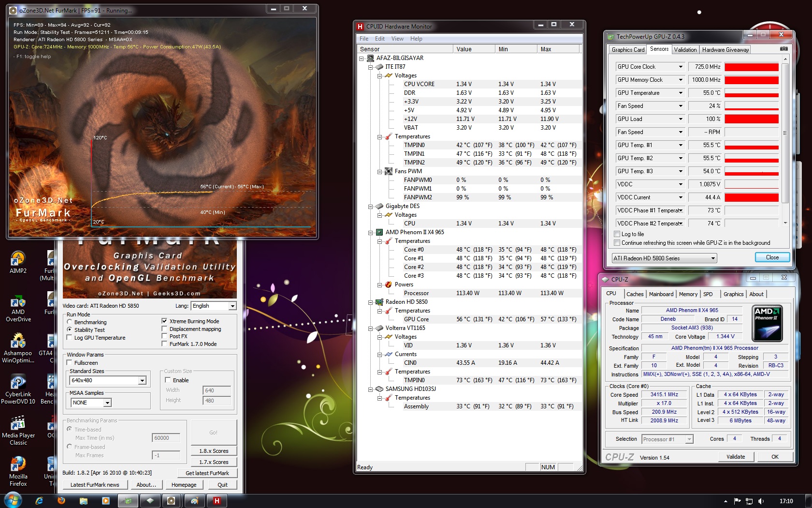Open Mozilla Firefox desktop shortcut

[x=18, y=472]
